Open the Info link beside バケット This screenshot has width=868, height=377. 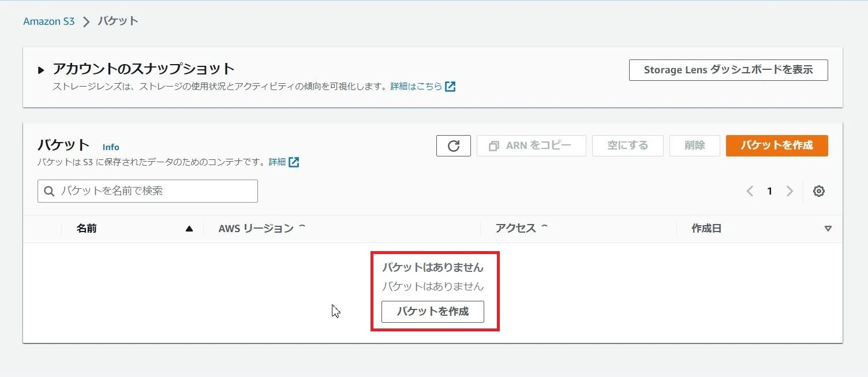[111, 147]
